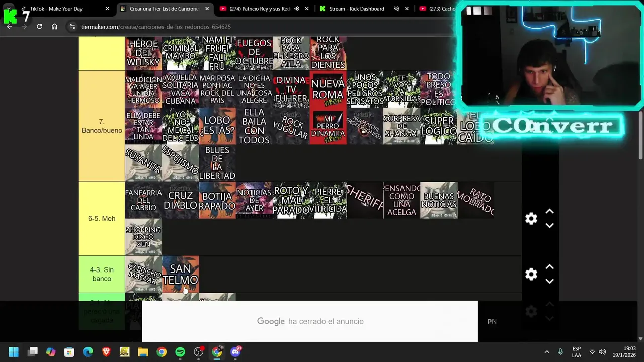Close the Patricio Rey YouTube tab
This screenshot has width=644, height=362.
307,9
